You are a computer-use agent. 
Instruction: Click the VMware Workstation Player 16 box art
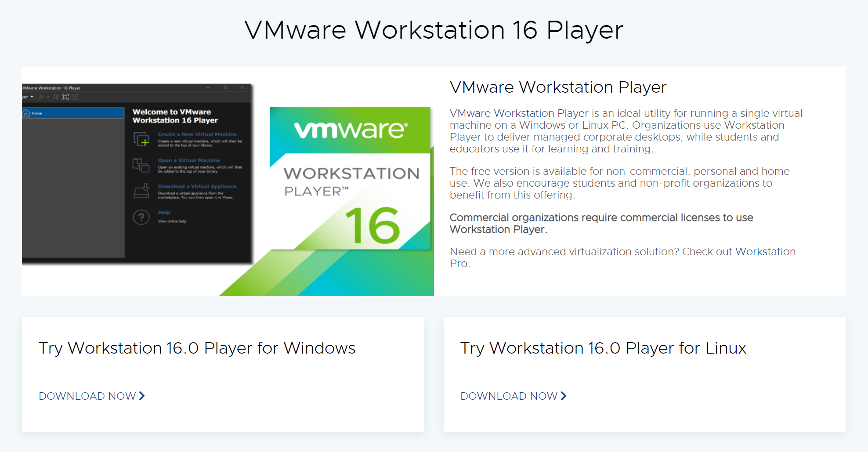[350, 178]
